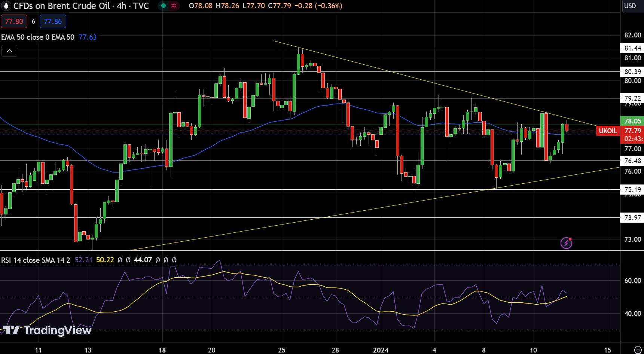Viewport: 644px width, 354px height.
Task: Click the UKOIL price label tag
Action: (608, 131)
